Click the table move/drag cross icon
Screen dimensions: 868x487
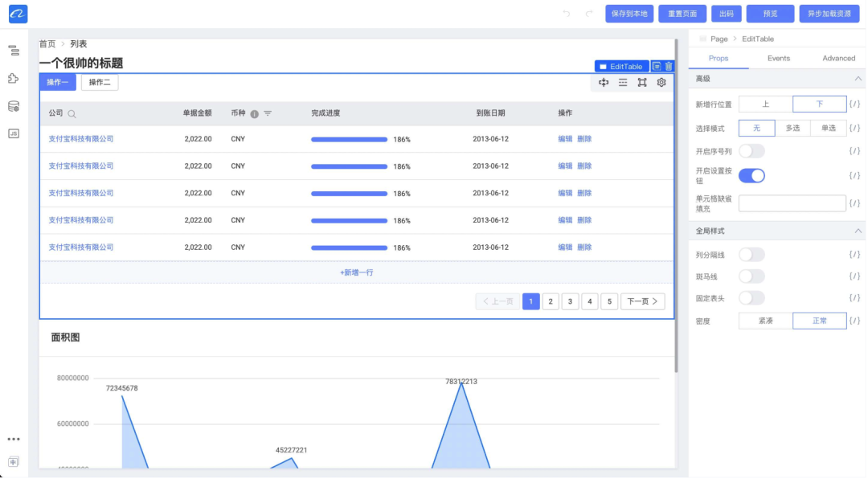[x=604, y=83]
